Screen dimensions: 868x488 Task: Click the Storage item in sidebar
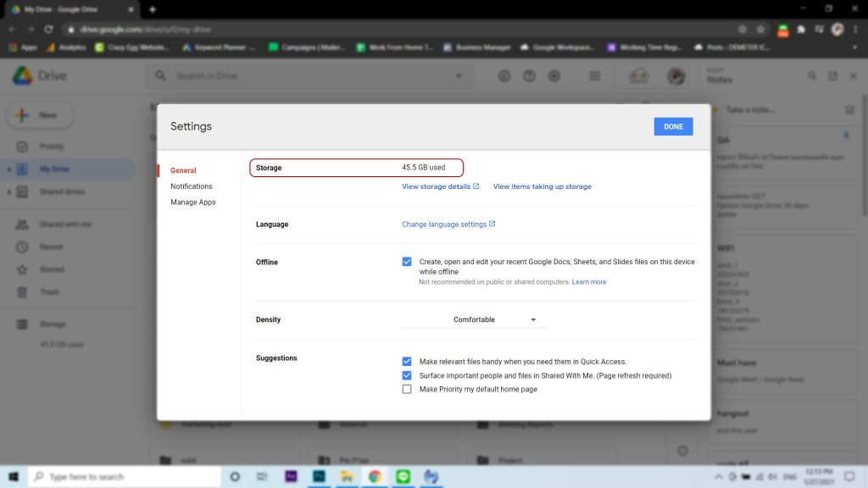coord(53,324)
